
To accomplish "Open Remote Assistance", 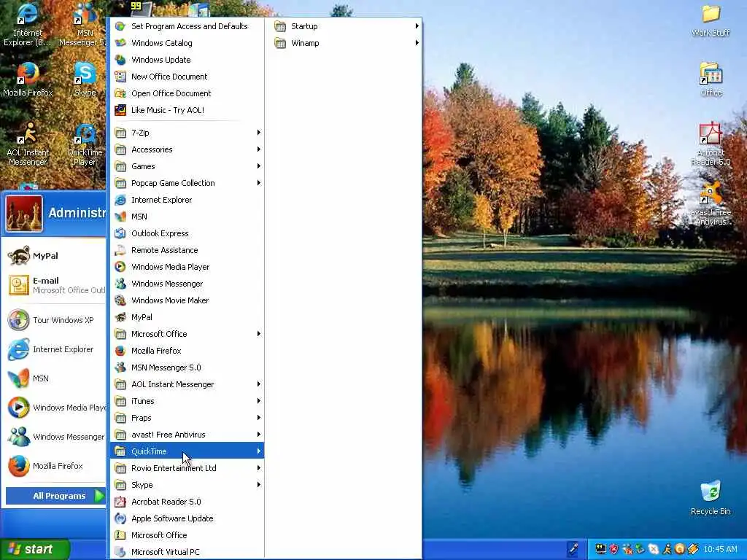I will pos(187,250).
